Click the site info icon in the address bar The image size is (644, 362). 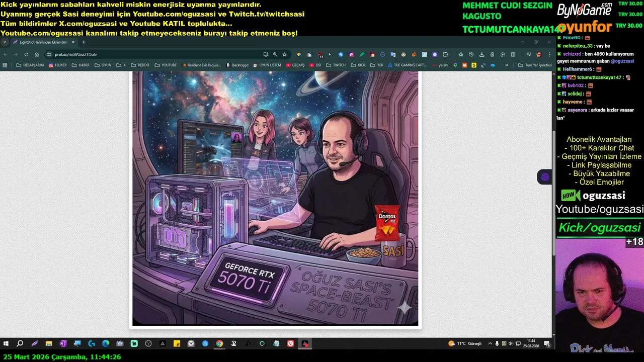(49, 54)
